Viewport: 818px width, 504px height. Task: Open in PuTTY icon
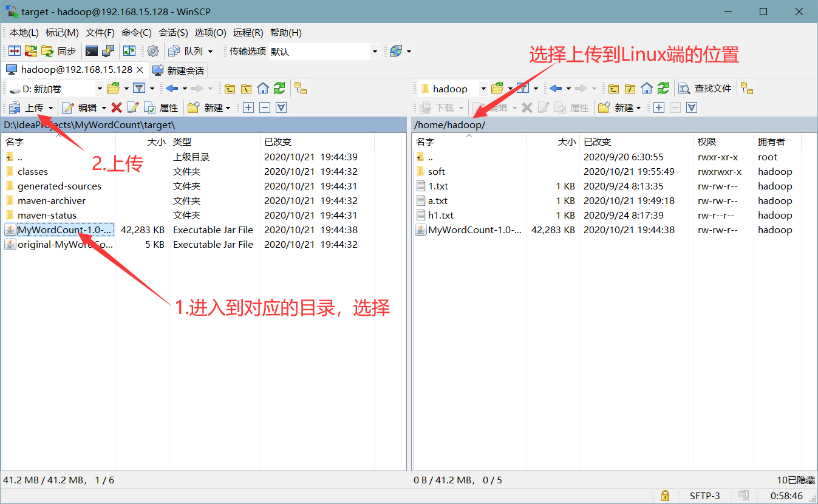pyautogui.click(x=107, y=52)
